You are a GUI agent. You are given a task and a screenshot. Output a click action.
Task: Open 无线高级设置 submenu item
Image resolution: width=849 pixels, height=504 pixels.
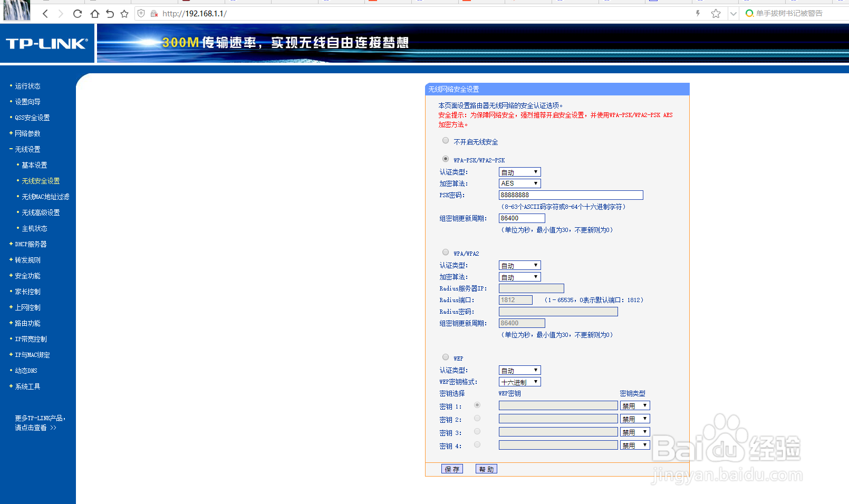point(41,212)
